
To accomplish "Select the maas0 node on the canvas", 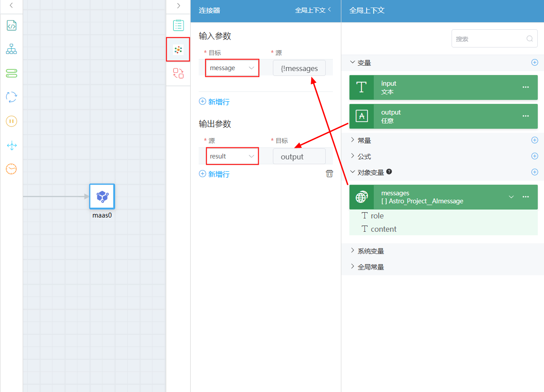I will [102, 196].
